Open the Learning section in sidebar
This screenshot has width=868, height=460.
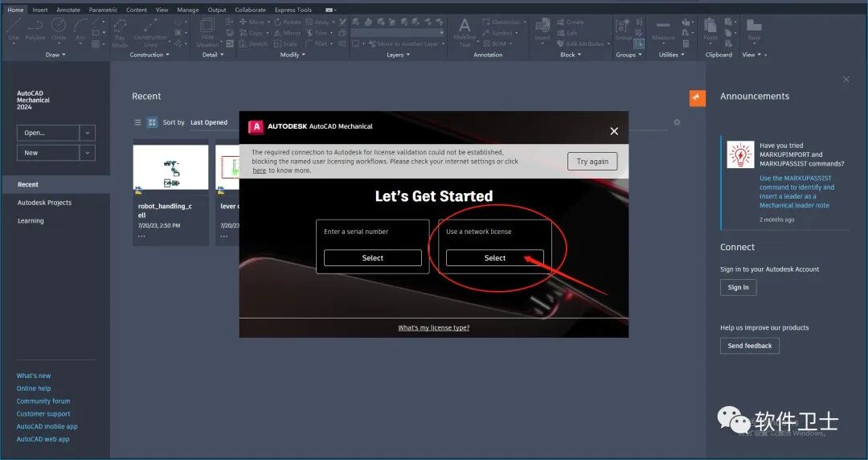pos(31,220)
